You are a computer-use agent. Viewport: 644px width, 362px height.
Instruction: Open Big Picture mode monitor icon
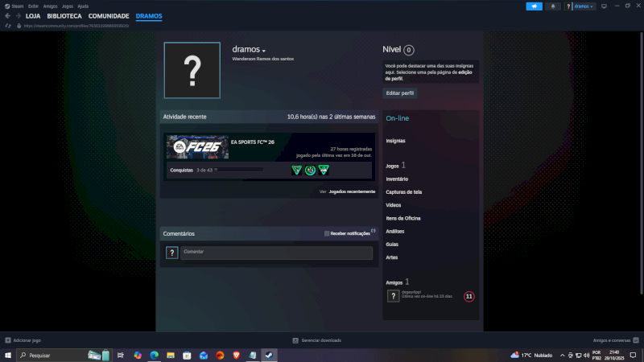(604, 6)
